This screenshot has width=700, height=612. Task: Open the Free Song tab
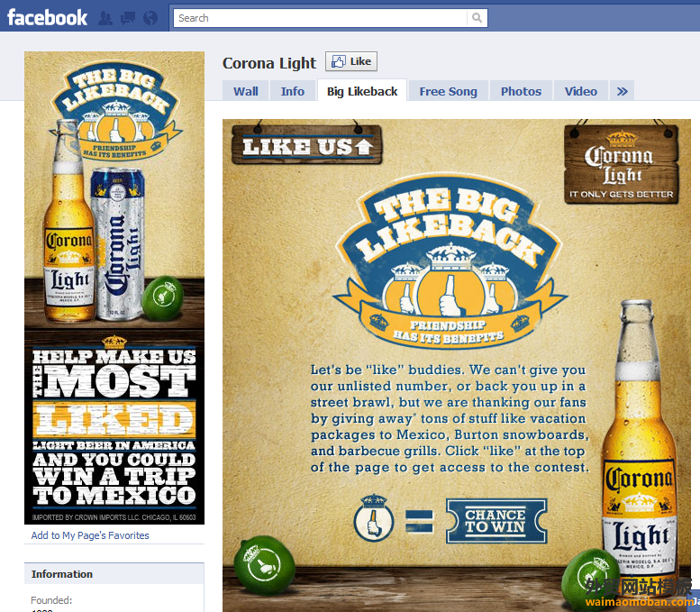click(x=449, y=91)
